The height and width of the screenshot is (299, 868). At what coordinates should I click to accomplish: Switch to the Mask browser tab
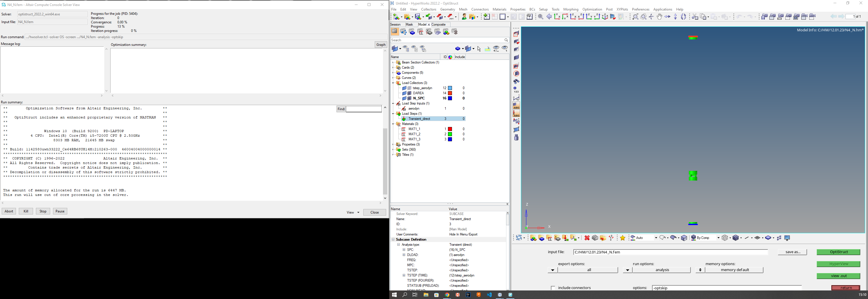click(409, 24)
